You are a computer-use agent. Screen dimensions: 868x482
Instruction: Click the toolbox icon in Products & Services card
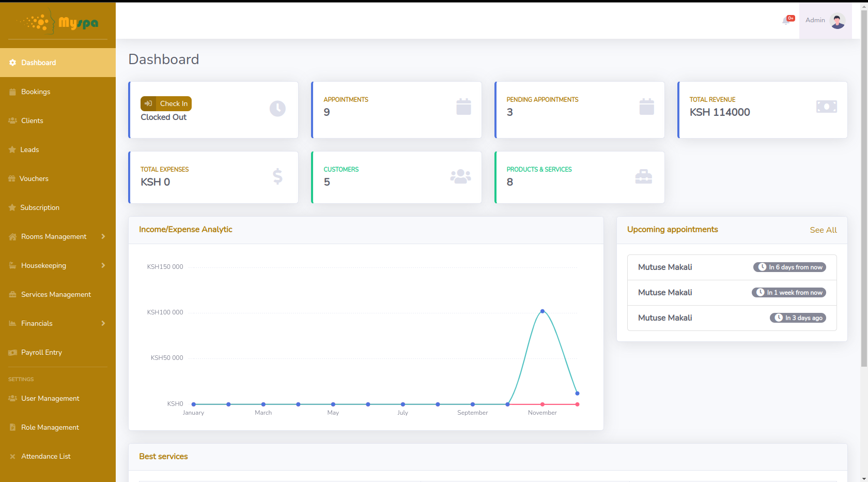[x=643, y=177]
